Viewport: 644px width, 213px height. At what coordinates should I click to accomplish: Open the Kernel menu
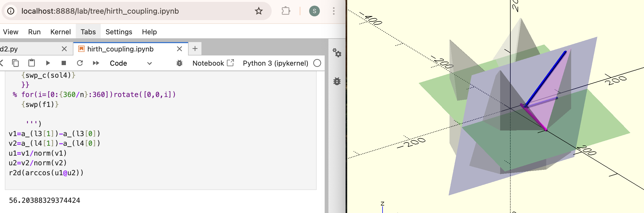(61, 32)
